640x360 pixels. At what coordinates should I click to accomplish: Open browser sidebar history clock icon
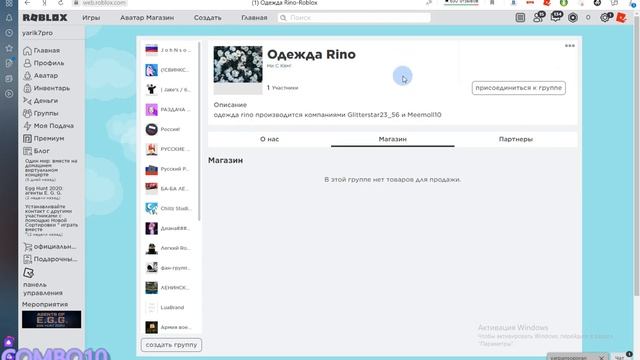(9, 33)
